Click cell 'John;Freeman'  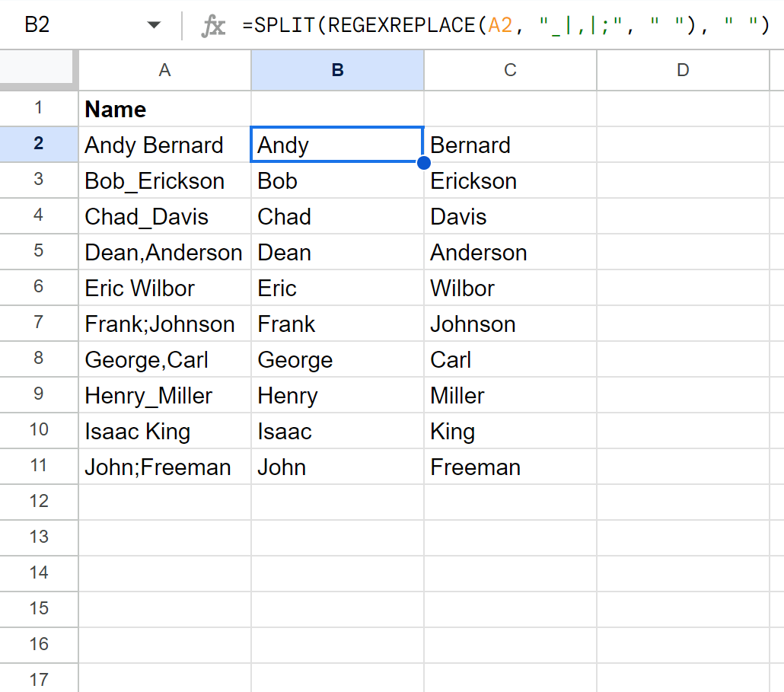pyautogui.click(x=164, y=467)
